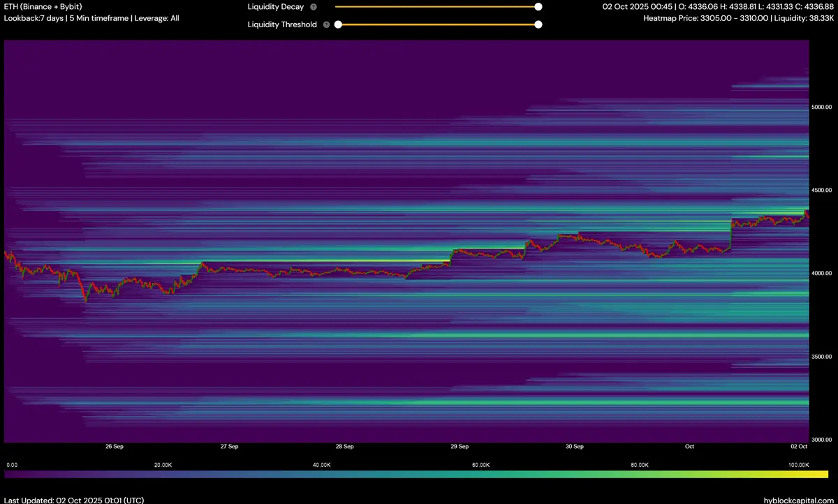Click the Oct marker on the time axis

click(689, 446)
